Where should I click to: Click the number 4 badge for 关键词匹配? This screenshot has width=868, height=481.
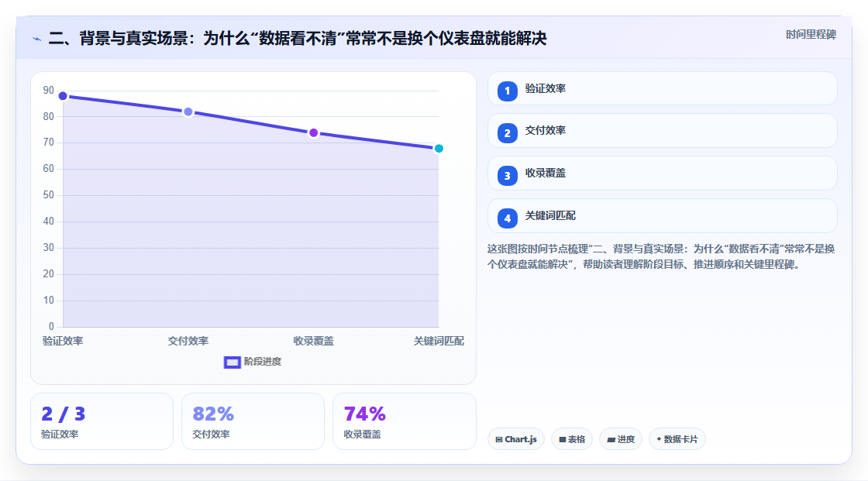[507, 218]
